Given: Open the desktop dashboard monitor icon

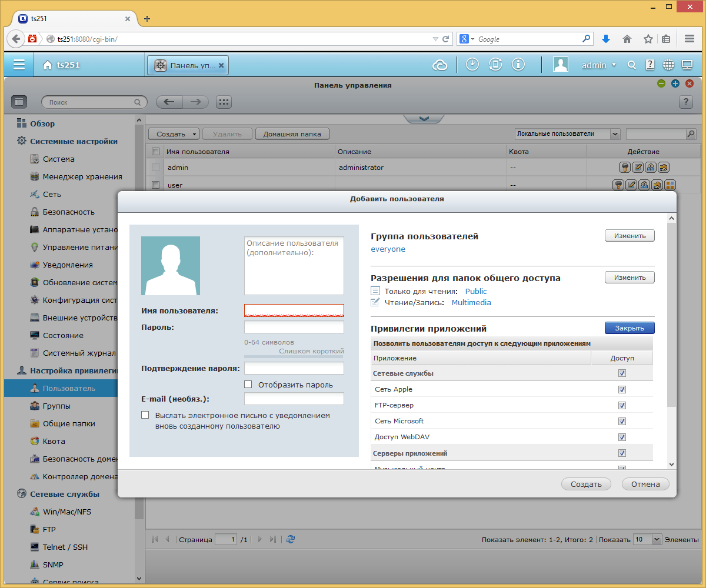Looking at the screenshot, I should (687, 65).
